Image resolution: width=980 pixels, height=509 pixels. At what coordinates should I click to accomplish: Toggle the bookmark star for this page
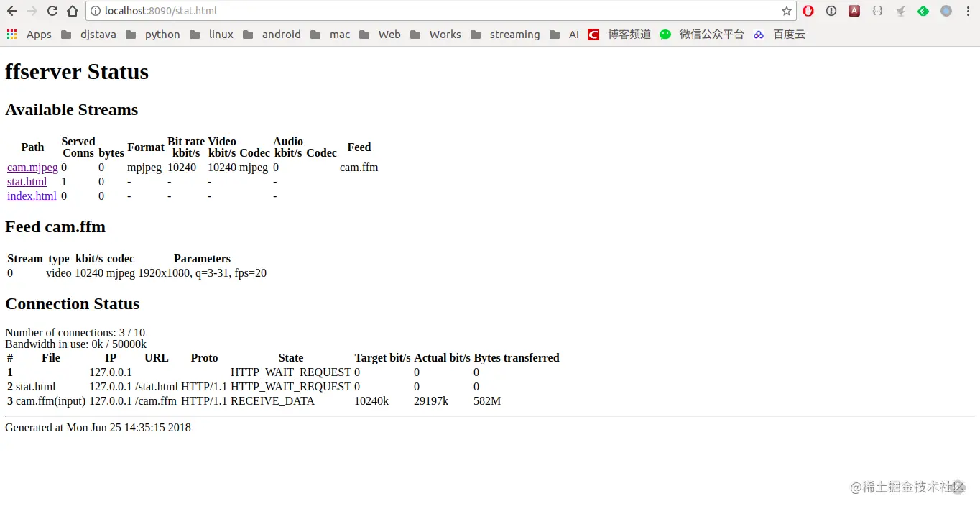tap(787, 11)
